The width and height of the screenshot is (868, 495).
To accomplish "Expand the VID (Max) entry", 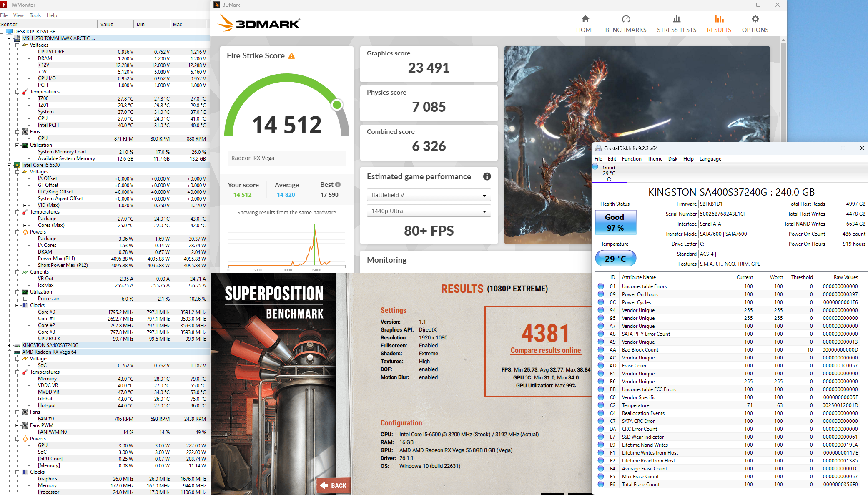I will (x=25, y=205).
